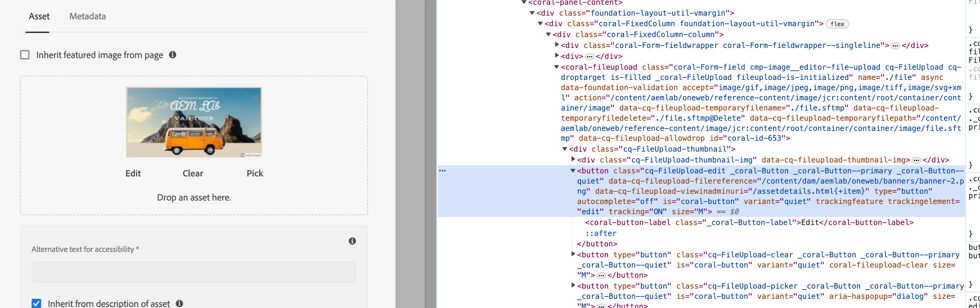Click Edit button under image

click(x=133, y=173)
